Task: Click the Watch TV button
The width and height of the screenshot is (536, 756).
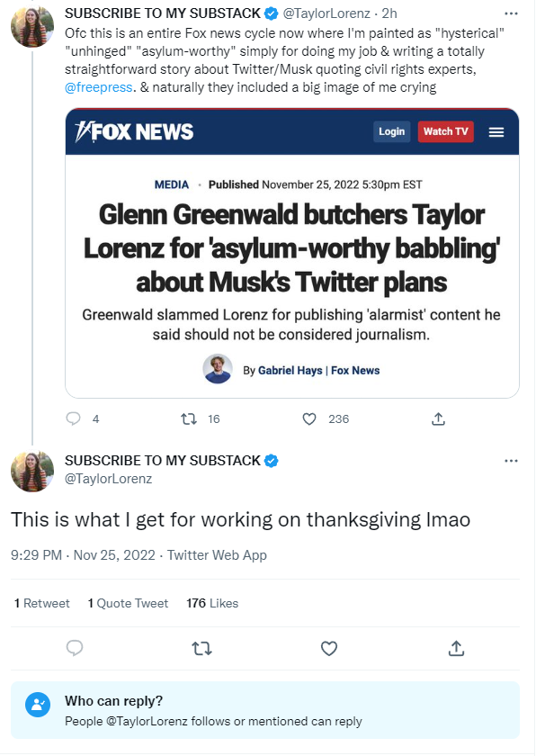Action: pyautogui.click(x=446, y=131)
